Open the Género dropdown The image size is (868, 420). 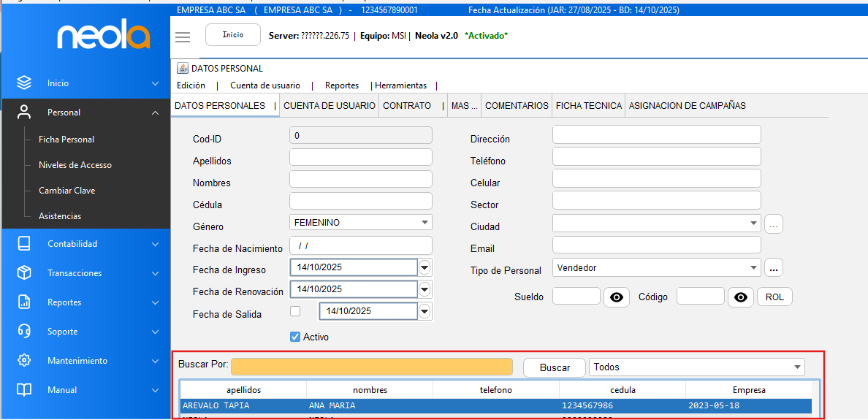[x=425, y=223]
